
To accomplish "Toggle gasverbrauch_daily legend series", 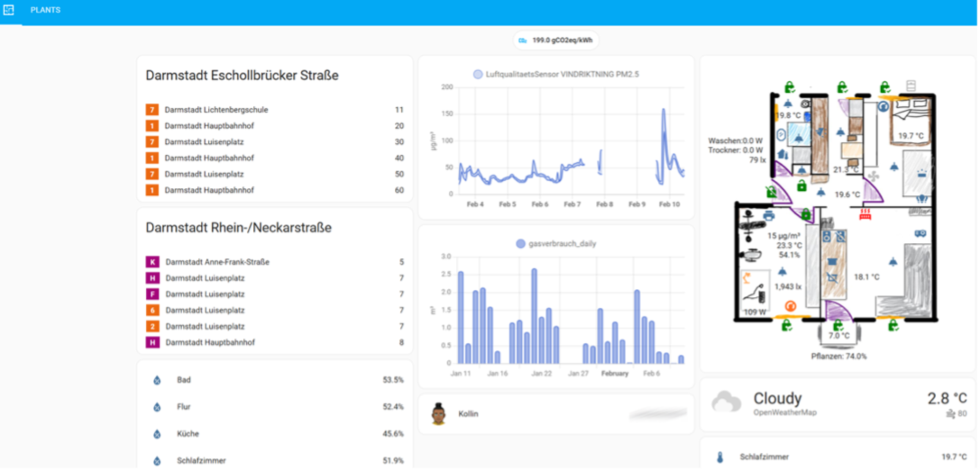I will 556,244.
